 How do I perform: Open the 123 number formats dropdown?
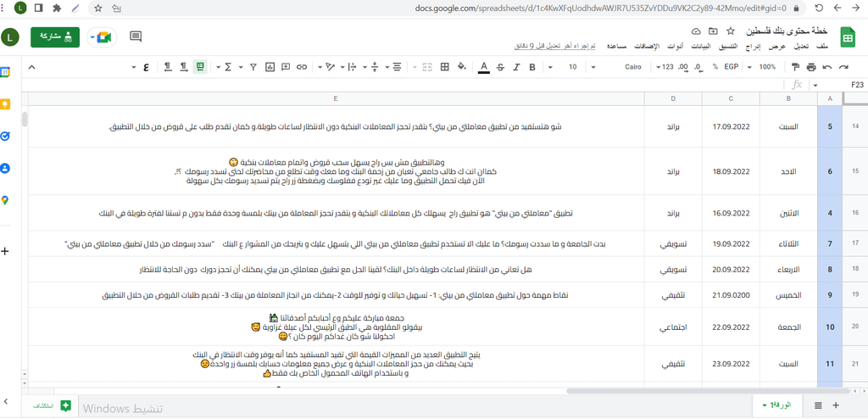pyautogui.click(x=665, y=67)
